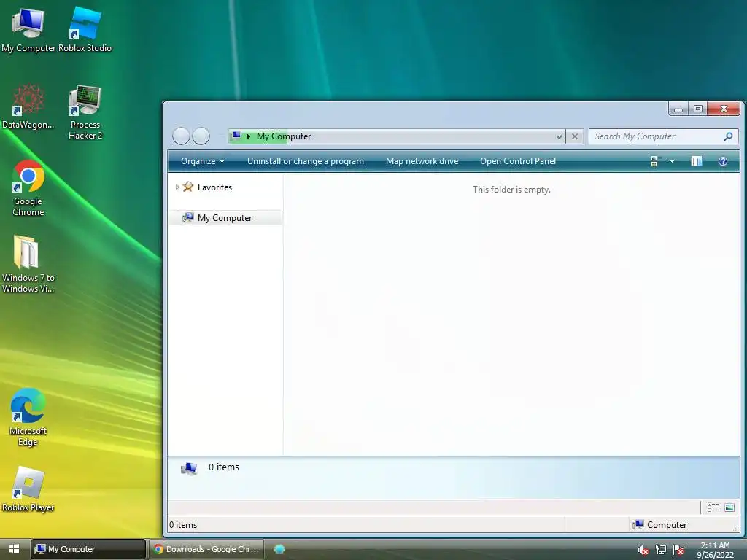This screenshot has width=747, height=560.
Task: Launch Process Hacker 2 shortcut
Action: coord(85,112)
